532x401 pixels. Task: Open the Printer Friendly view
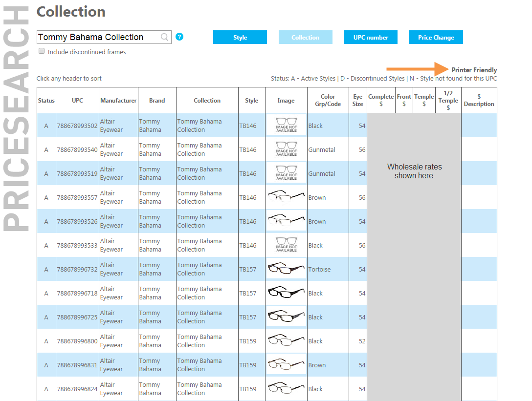tap(474, 70)
